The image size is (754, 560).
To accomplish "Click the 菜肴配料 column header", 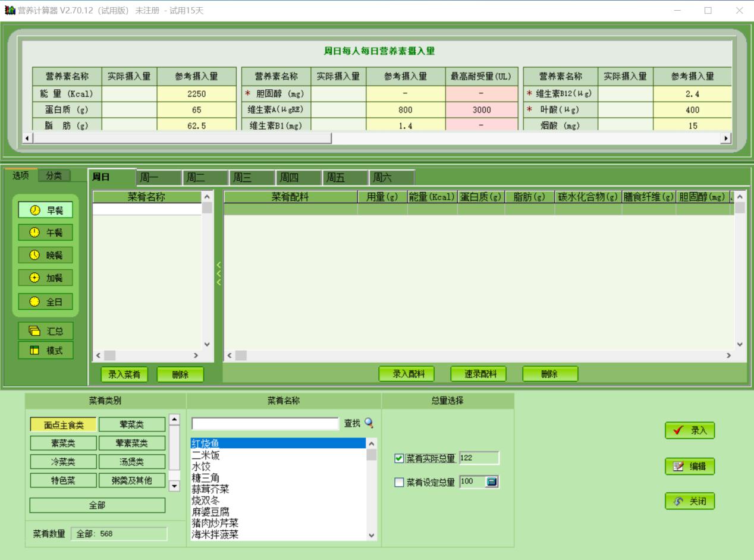I will click(x=291, y=197).
